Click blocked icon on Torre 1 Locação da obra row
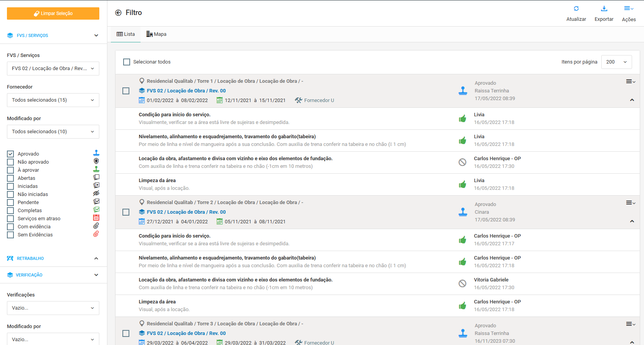Image resolution: width=644 pixels, height=345 pixels. [x=462, y=162]
